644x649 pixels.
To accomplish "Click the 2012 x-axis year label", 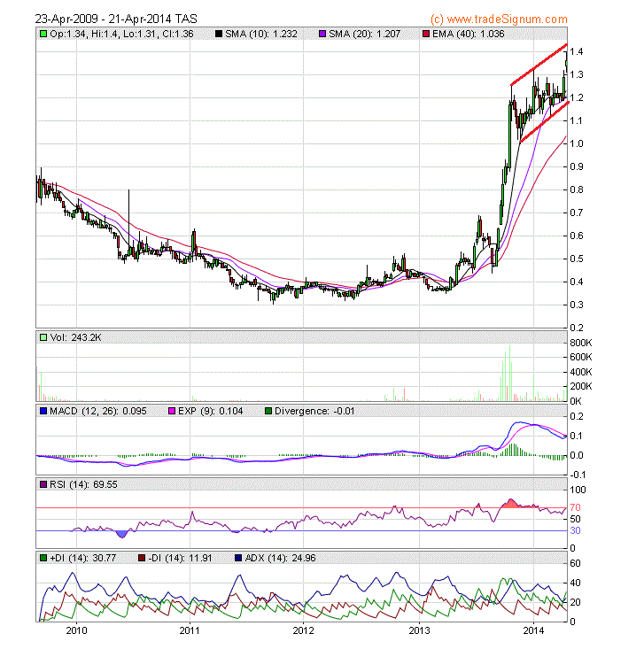I will click(303, 630).
